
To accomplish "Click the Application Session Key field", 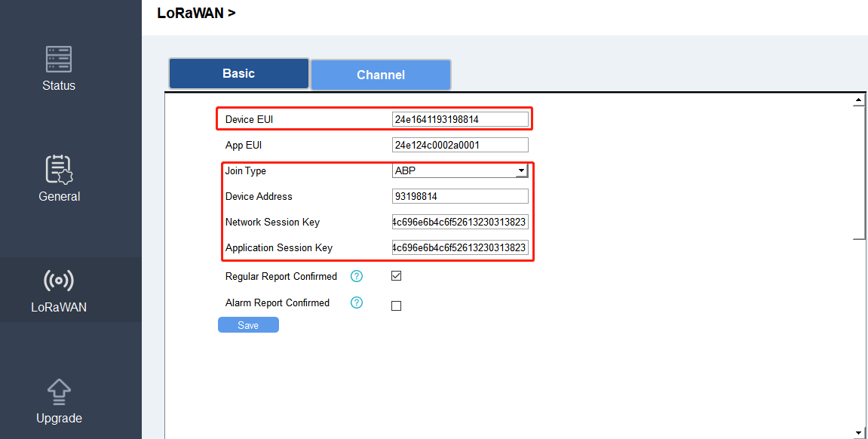I will tap(460, 247).
